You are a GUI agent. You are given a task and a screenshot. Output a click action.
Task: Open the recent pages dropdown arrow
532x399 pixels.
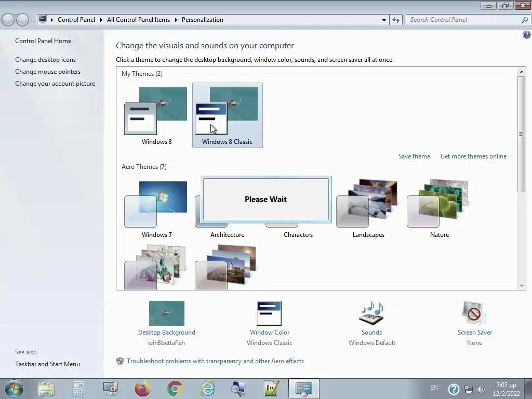(33, 20)
